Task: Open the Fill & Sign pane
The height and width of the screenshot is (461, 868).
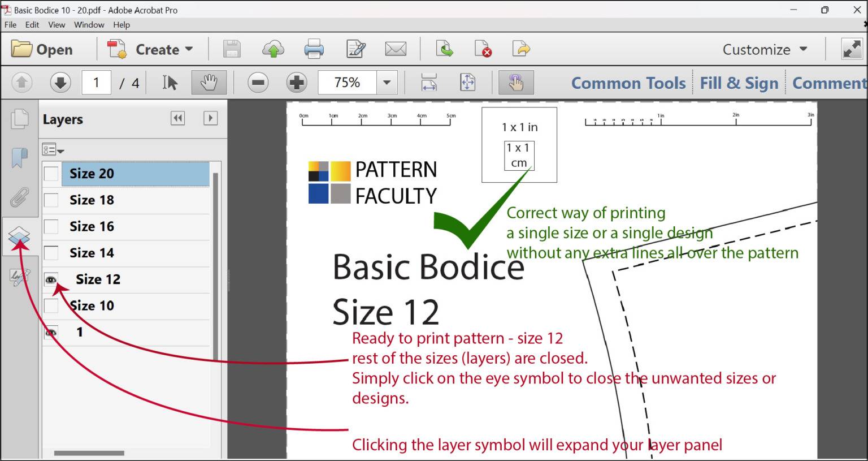Action: tap(739, 83)
